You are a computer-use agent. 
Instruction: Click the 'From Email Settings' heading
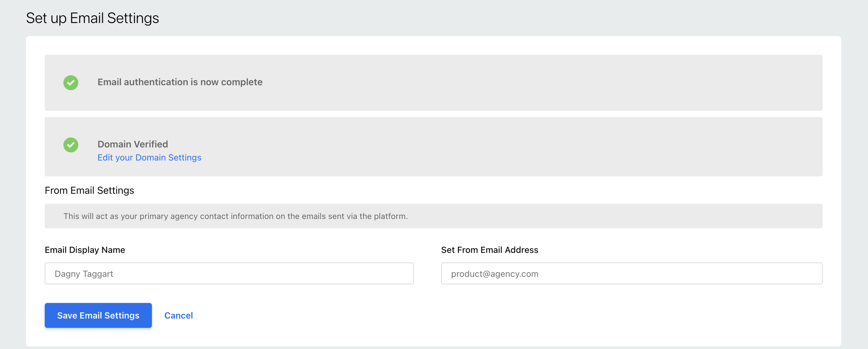click(x=89, y=190)
